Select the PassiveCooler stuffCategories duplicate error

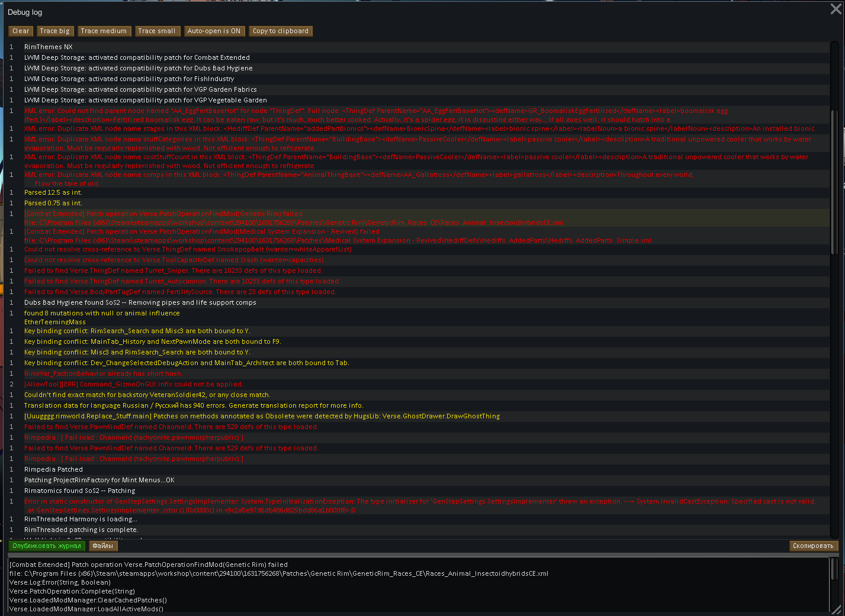point(419,143)
